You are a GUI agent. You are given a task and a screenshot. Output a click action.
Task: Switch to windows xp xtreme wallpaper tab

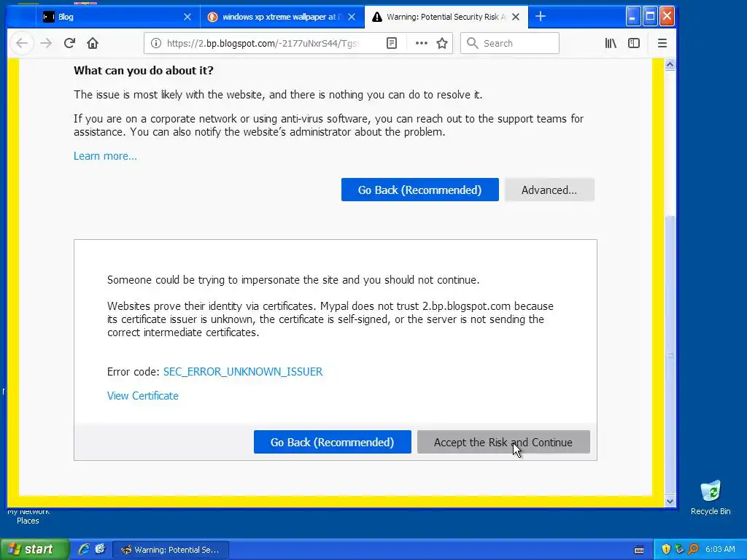(282, 17)
